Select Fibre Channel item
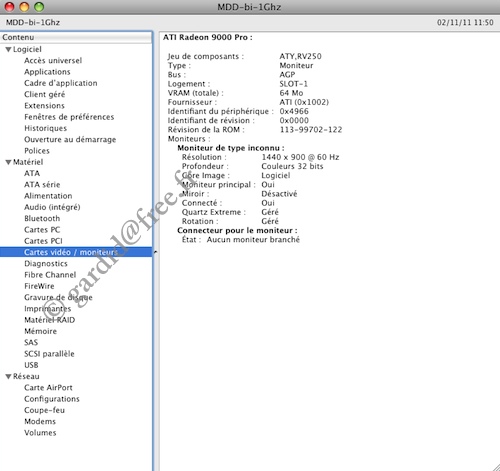Screen dimensions: 500x471 pos(50,275)
